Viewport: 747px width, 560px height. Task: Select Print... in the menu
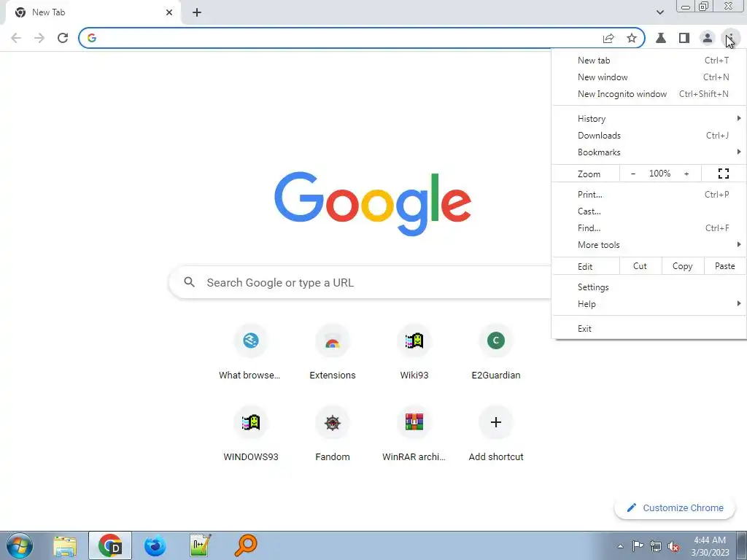click(x=649, y=194)
